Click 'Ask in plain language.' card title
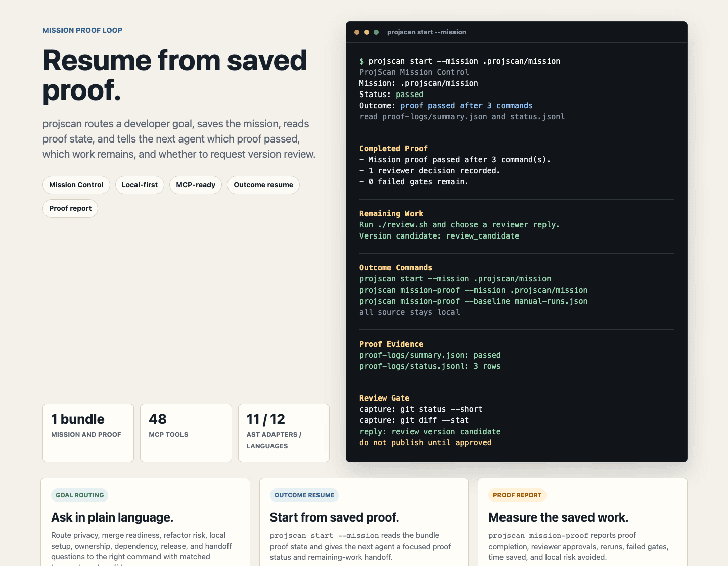 click(112, 517)
